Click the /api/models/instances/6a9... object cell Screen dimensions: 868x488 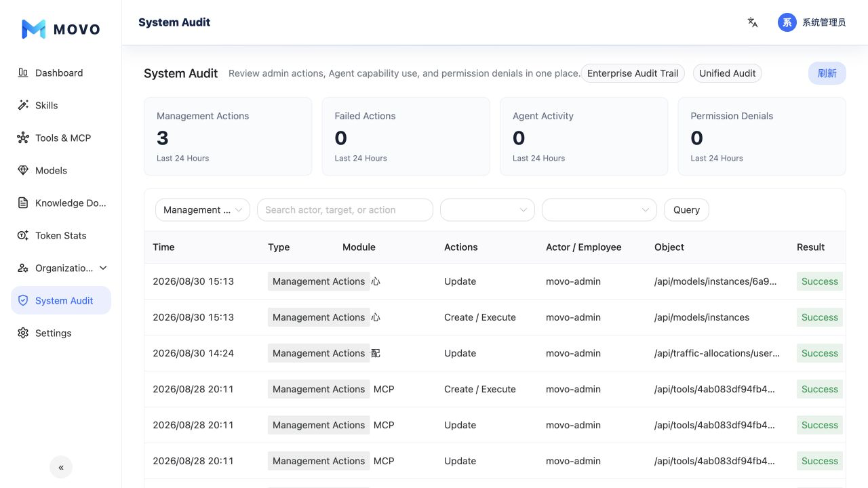click(x=715, y=281)
